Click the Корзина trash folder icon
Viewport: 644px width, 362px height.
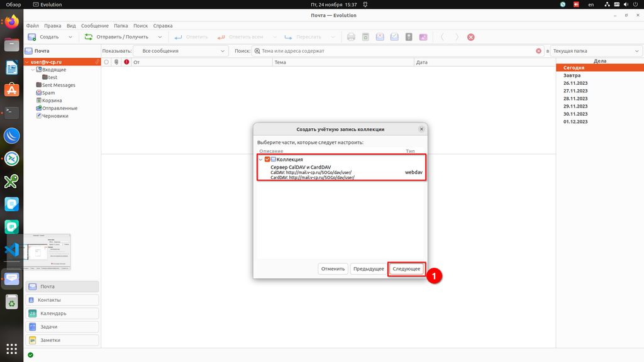coord(38,101)
